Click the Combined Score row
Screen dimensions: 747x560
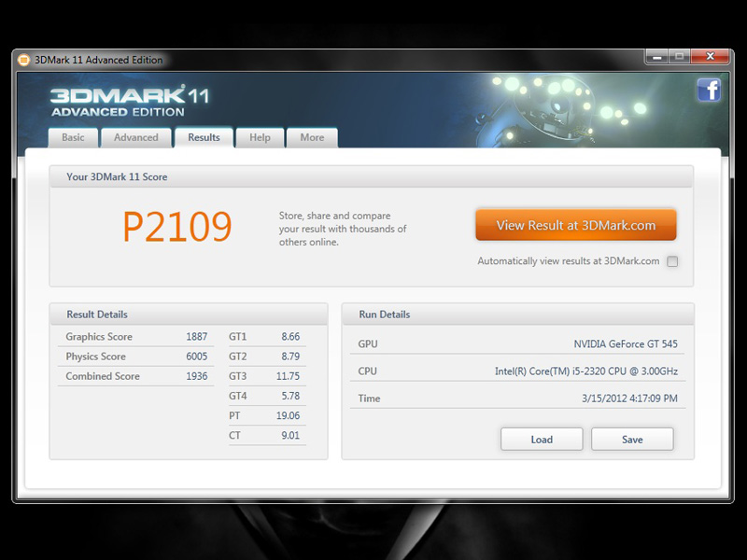tap(136, 376)
